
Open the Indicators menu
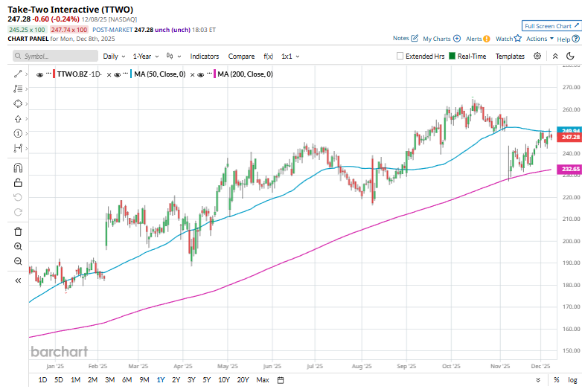205,56
